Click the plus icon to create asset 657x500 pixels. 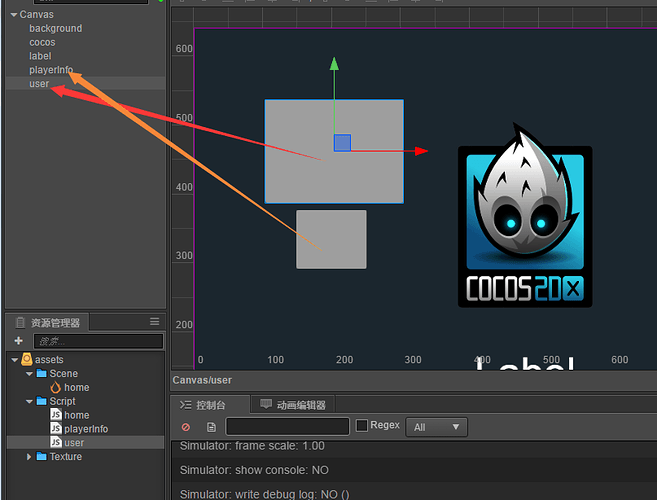coord(18,341)
